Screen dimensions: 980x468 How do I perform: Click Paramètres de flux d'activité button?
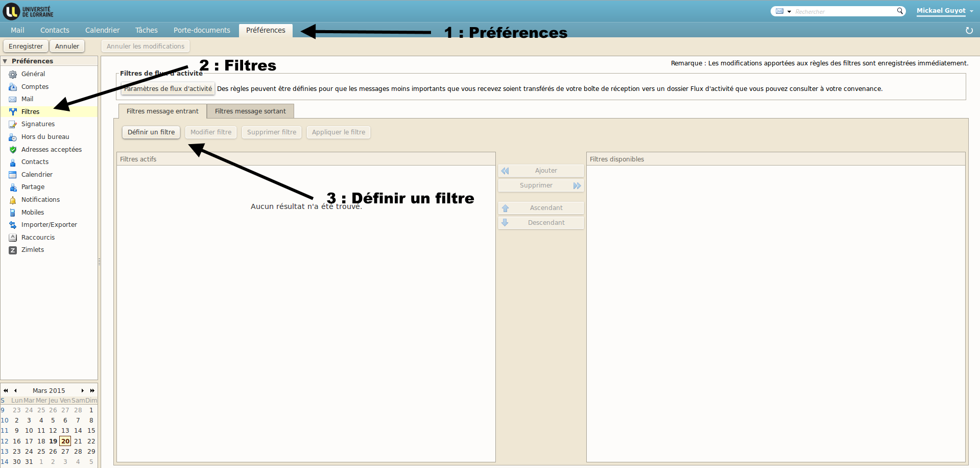point(168,89)
